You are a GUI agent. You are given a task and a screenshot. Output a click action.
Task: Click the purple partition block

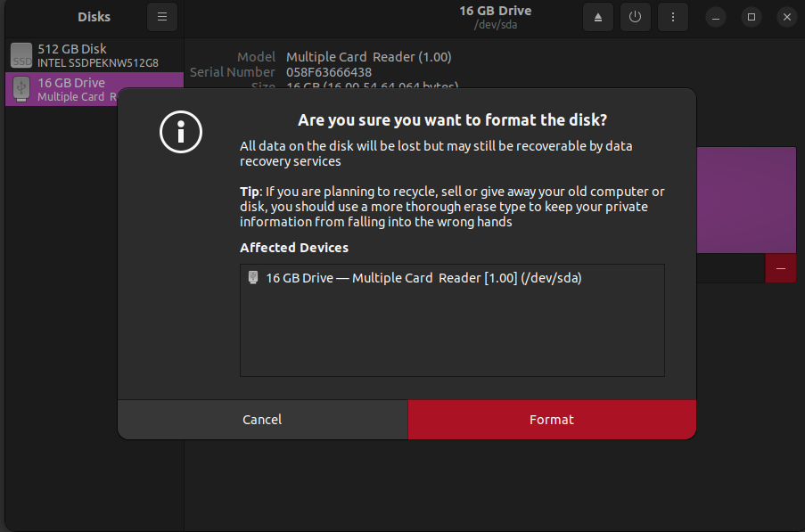coord(745,200)
